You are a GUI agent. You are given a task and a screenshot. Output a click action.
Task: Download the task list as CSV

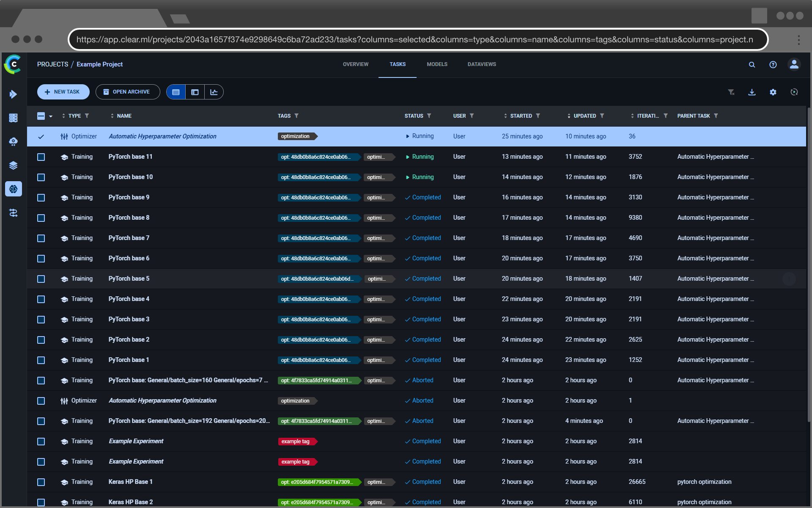coord(752,92)
